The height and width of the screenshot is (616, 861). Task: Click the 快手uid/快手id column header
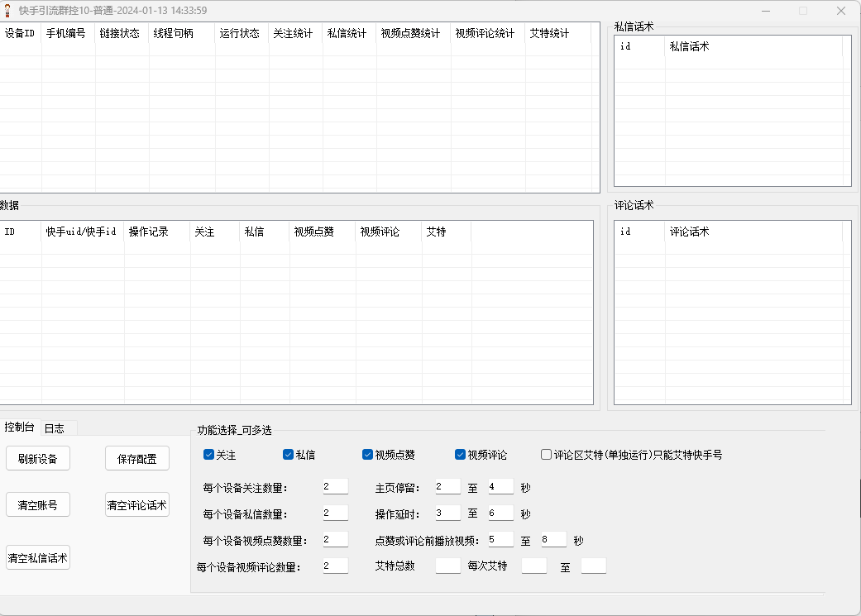pos(82,232)
